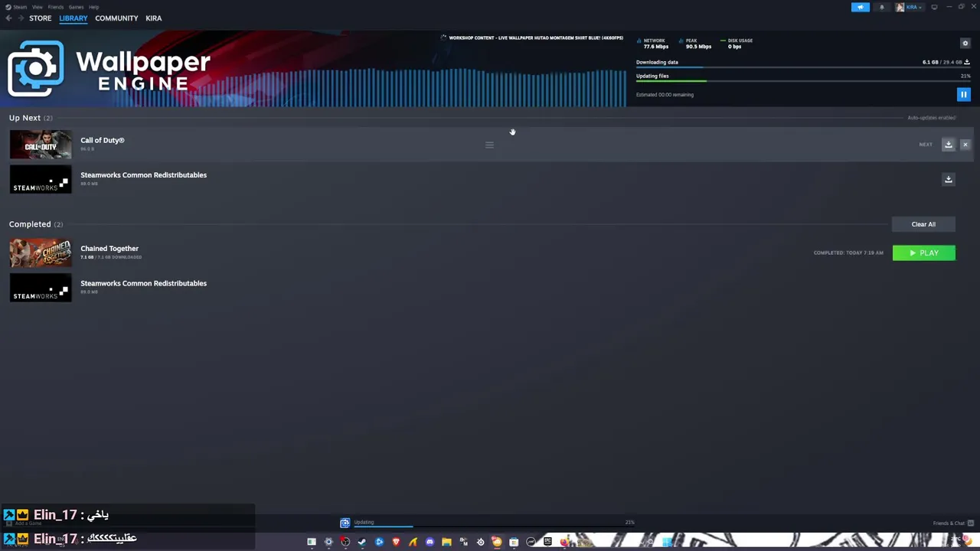This screenshot has width=980, height=551.
Task: Open the notifications bell
Action: click(881, 7)
